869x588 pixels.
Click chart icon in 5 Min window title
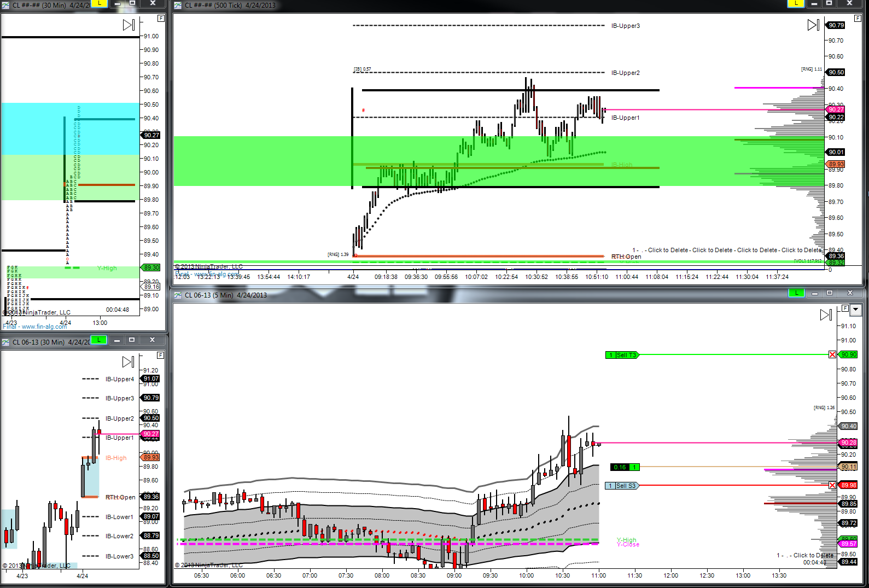pos(178,295)
